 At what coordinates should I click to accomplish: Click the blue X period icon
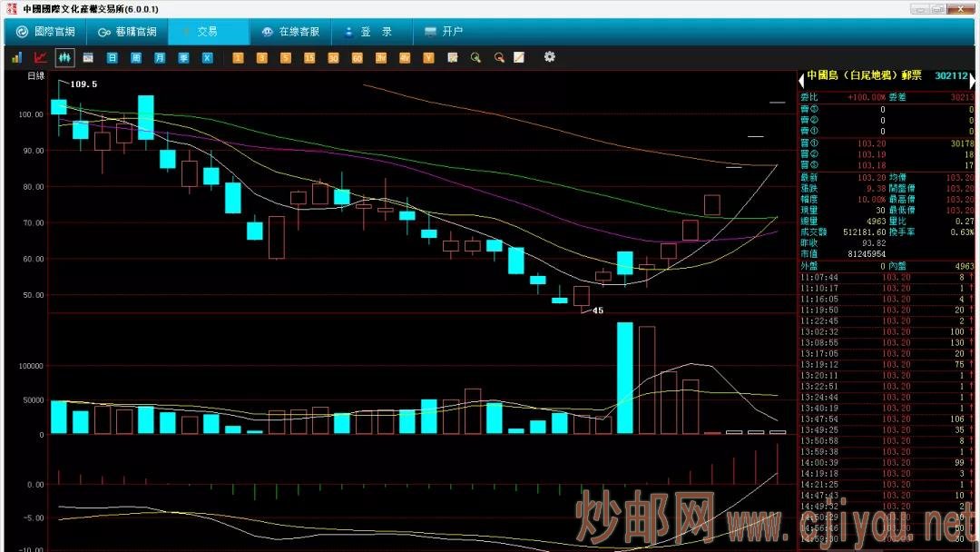coord(207,57)
